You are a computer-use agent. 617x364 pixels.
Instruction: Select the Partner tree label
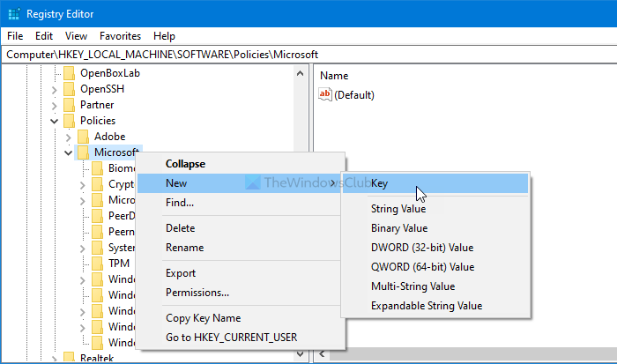97,105
